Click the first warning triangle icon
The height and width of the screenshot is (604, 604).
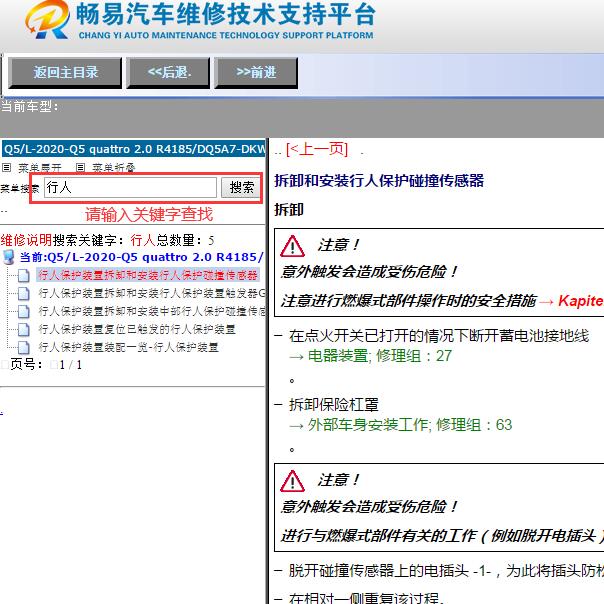coord(292,246)
